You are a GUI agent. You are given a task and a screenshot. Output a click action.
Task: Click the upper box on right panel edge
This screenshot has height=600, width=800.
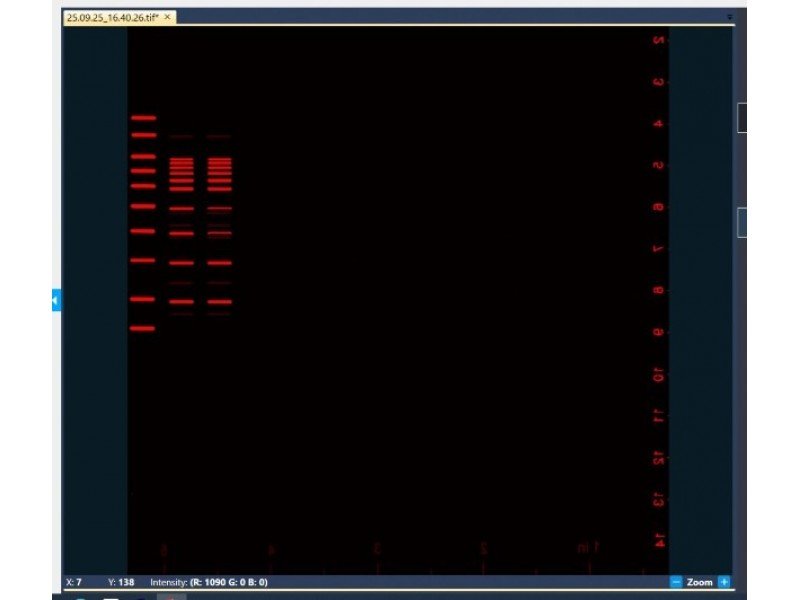pyautogui.click(x=742, y=118)
